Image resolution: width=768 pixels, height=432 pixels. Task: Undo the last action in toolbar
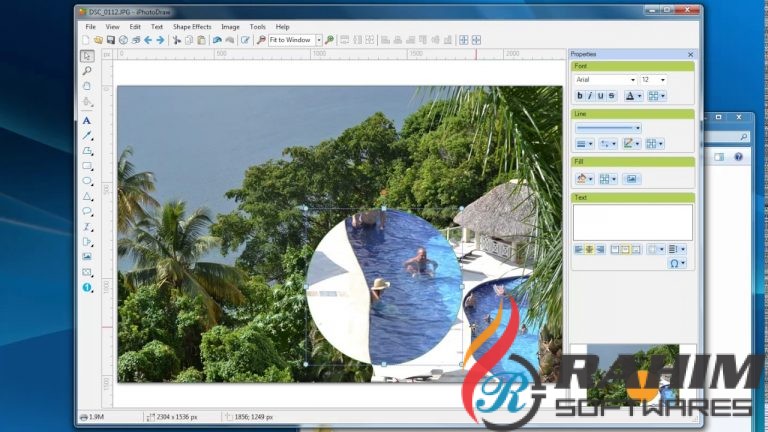coord(217,40)
